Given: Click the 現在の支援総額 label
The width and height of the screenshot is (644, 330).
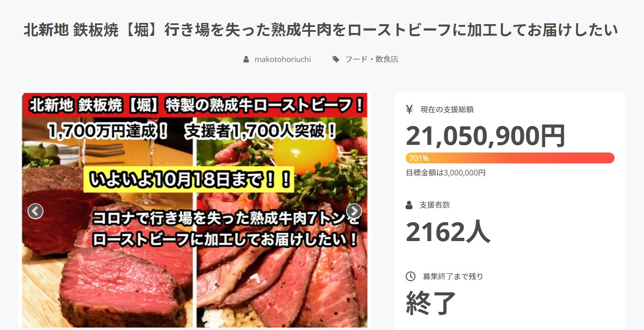Looking at the screenshot, I should 447,109.
